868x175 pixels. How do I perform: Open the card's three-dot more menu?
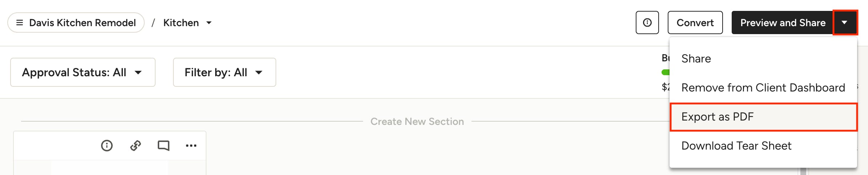pos(191,146)
